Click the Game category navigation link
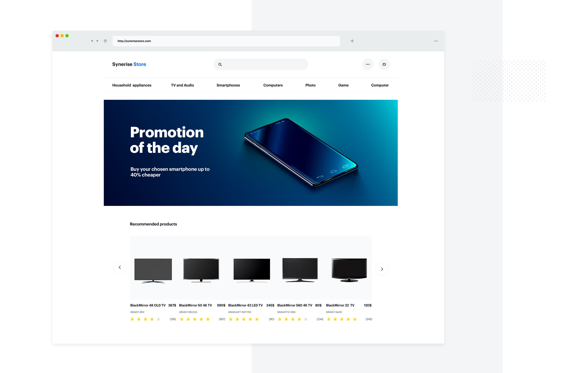Screen dimensions: 588x373 tap(343, 85)
